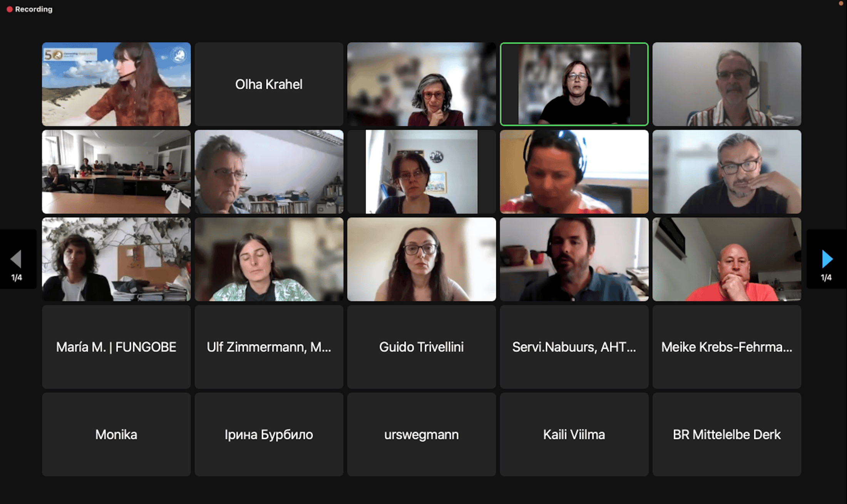Select BR Mittelelbe Derk tile
The width and height of the screenshot is (847, 504).
tap(727, 435)
